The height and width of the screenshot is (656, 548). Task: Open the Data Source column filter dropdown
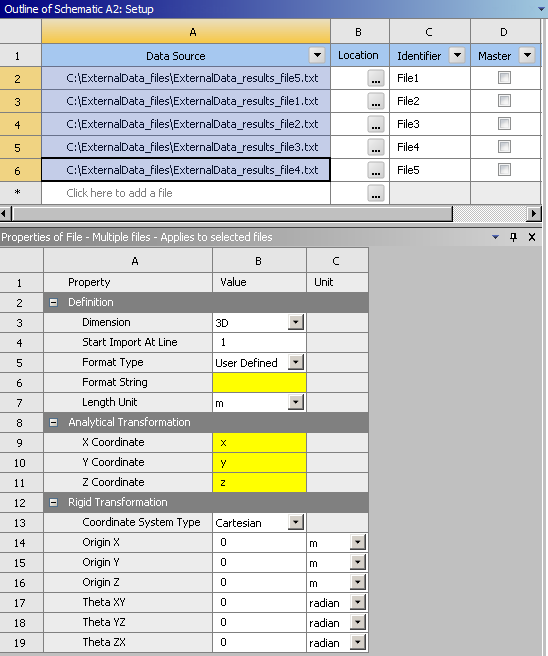(317, 55)
